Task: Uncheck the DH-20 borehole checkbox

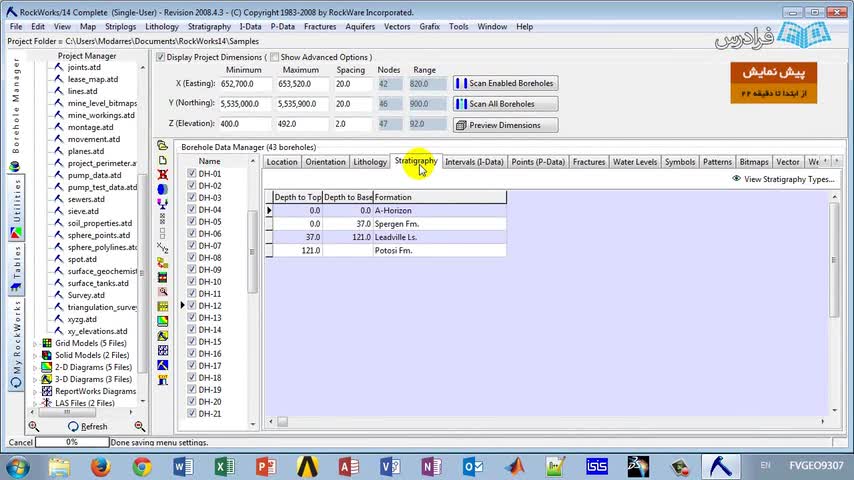Action: coord(192,401)
